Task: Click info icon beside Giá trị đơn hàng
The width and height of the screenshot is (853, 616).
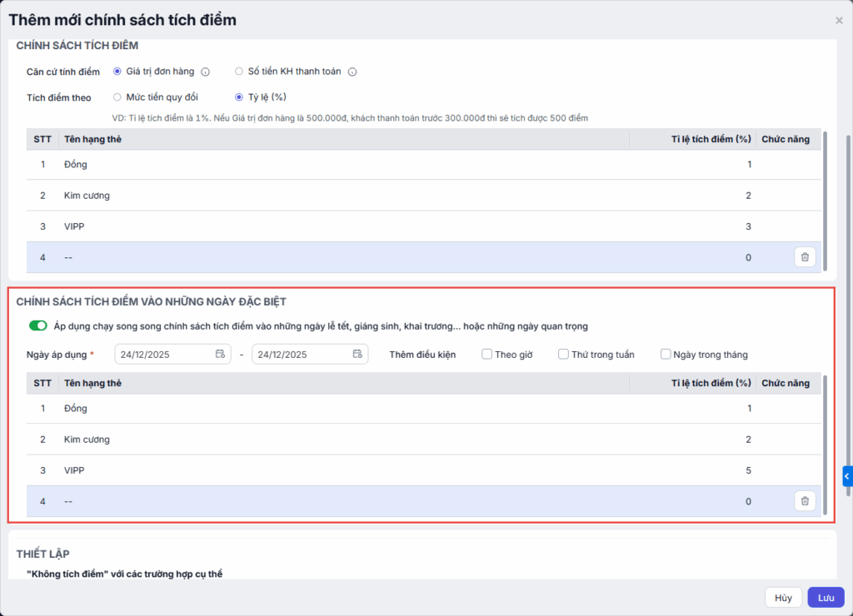Action: [205, 72]
